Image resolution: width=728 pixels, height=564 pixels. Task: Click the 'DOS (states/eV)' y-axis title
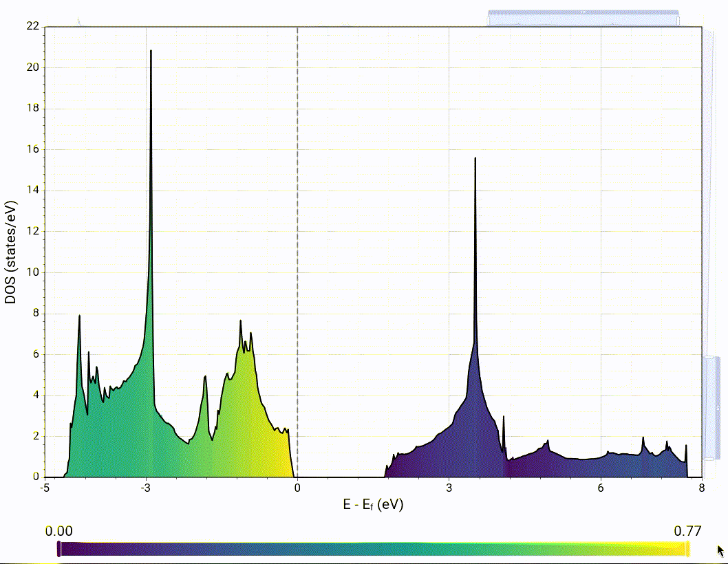[12, 254]
